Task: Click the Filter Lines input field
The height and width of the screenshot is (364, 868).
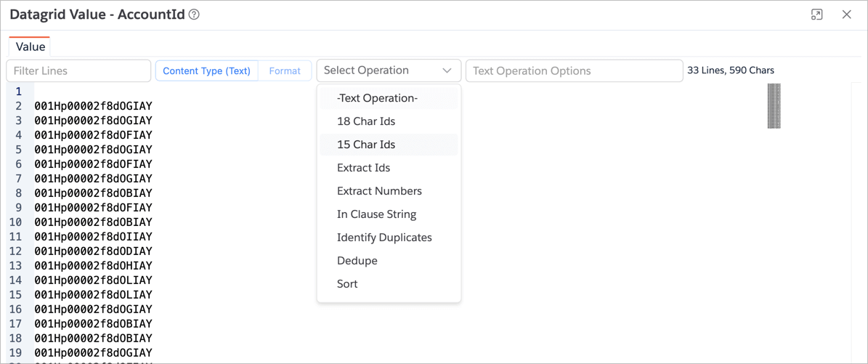Action: (78, 70)
